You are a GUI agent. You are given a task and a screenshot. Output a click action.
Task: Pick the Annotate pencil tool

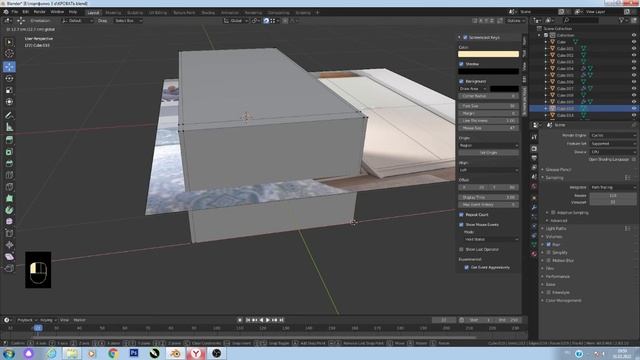[9, 115]
